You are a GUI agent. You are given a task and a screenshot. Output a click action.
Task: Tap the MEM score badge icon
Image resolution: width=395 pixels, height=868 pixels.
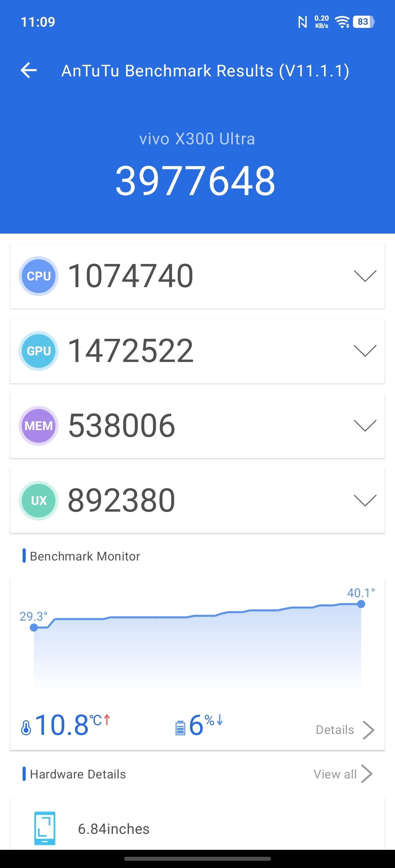(39, 426)
